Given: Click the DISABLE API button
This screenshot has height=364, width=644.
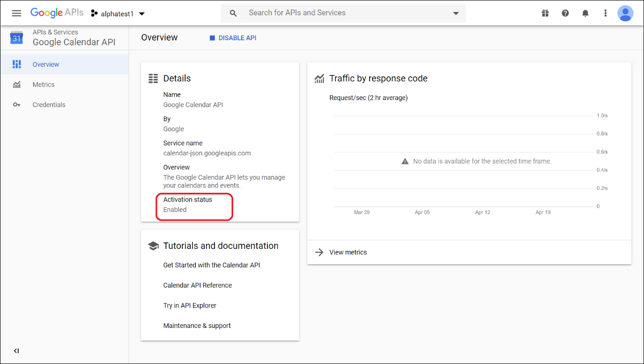Looking at the screenshot, I should click(x=233, y=38).
